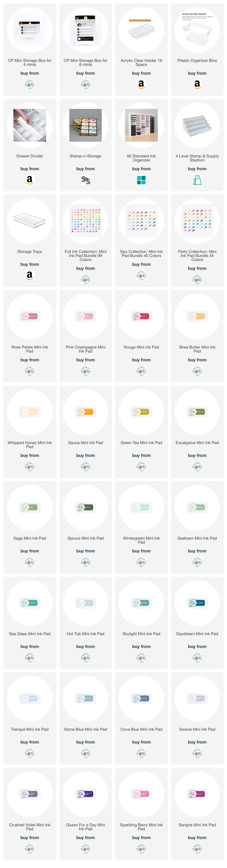Open the Queen For a Day Mini Ink Pad link

(x=86, y=827)
